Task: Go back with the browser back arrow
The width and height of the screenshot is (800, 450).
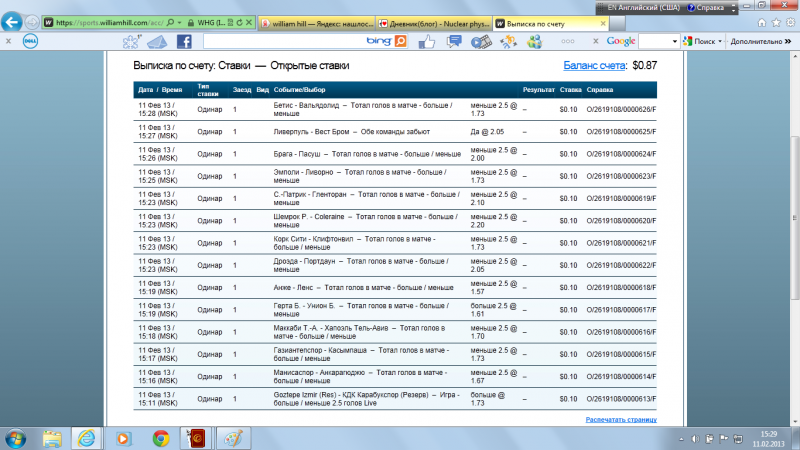Action: coord(12,22)
